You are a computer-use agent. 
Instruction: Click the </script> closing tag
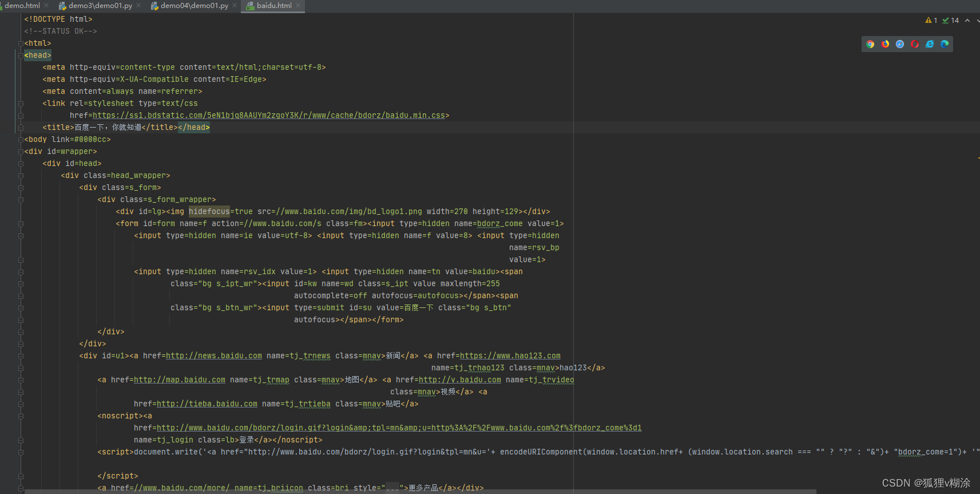(118, 476)
